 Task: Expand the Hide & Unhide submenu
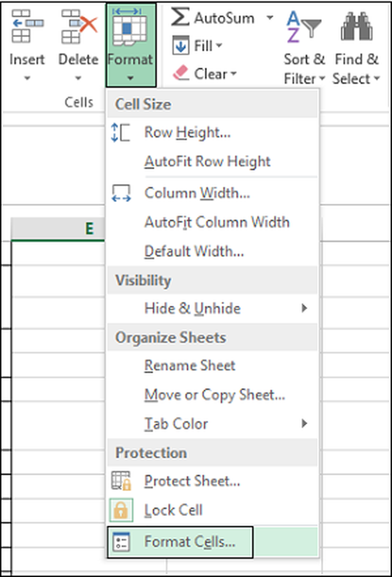click(x=304, y=309)
